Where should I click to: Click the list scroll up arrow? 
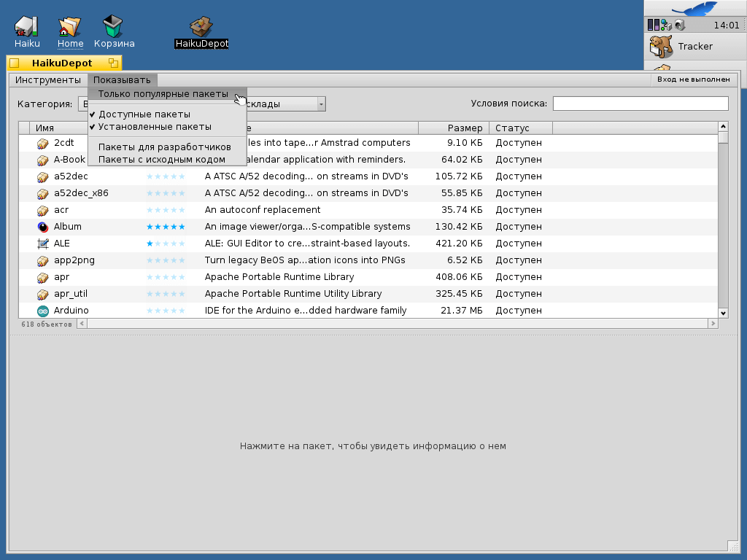[723, 127]
